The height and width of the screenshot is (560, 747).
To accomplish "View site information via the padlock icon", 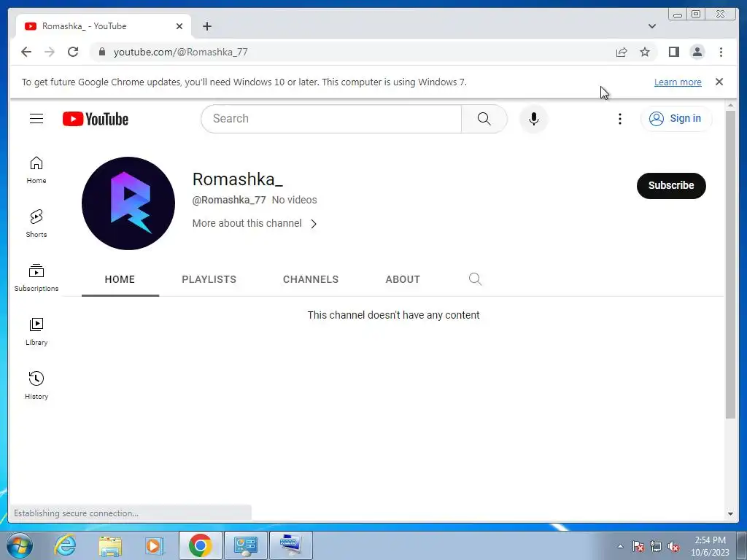I will click(102, 52).
